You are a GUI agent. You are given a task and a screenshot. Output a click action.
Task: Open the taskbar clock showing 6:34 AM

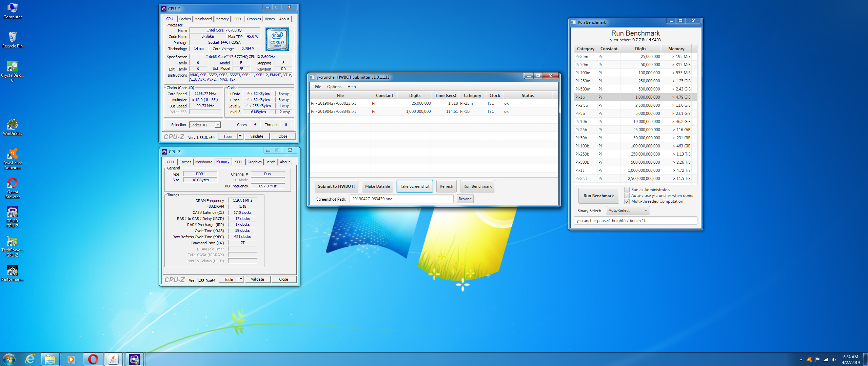pos(850,360)
